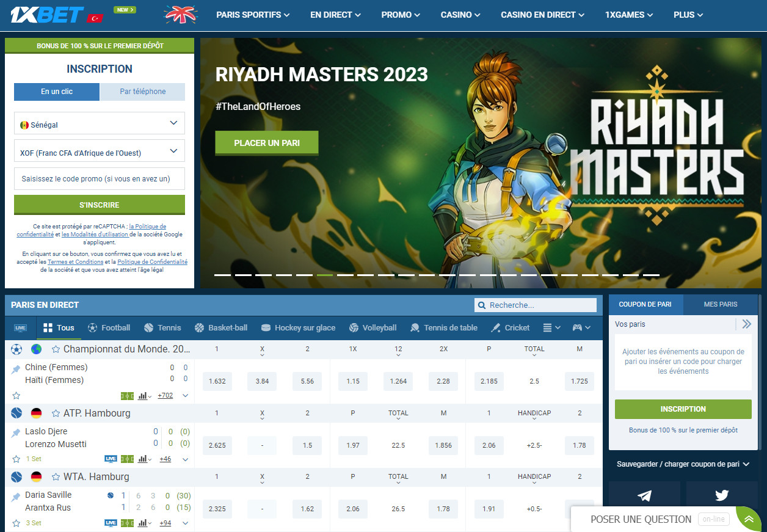Open live stream icon for Djere match

(x=111, y=459)
